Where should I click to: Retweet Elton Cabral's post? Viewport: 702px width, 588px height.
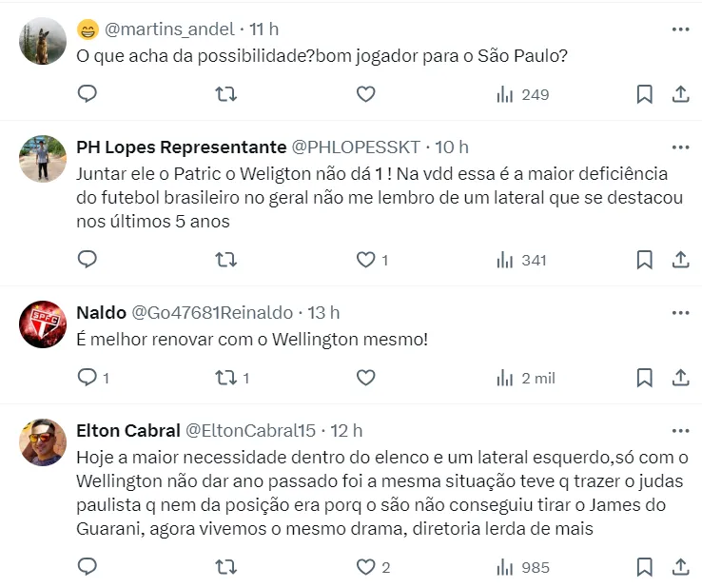tap(226, 567)
